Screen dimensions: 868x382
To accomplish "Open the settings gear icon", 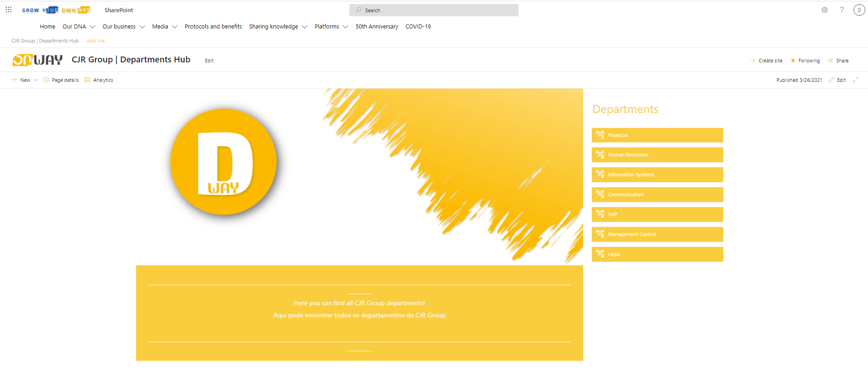I will point(825,10).
